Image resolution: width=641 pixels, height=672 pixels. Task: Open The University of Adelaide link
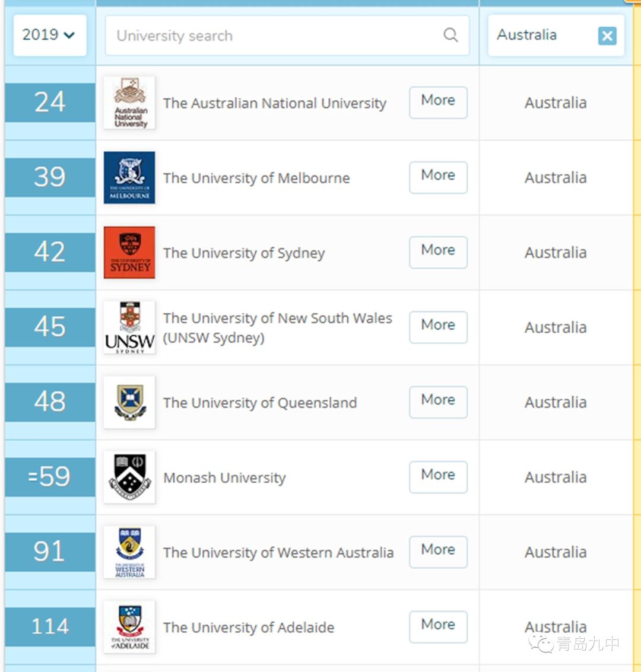pyautogui.click(x=249, y=628)
